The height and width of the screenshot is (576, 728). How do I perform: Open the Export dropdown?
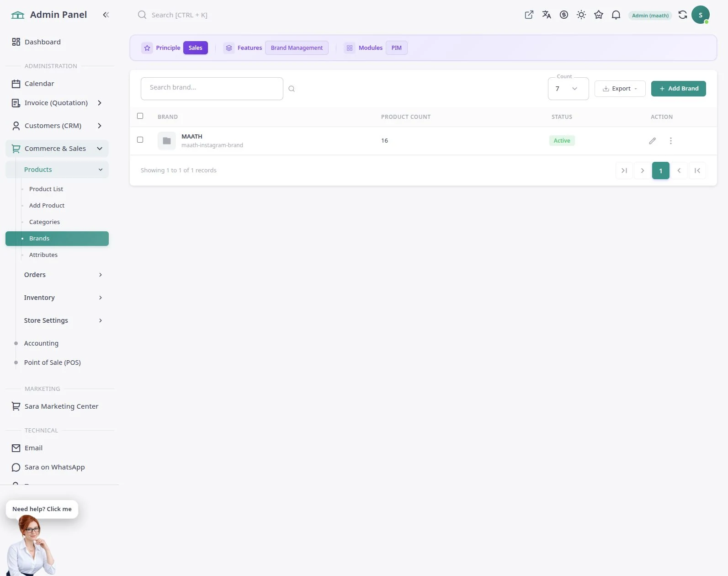coord(620,89)
